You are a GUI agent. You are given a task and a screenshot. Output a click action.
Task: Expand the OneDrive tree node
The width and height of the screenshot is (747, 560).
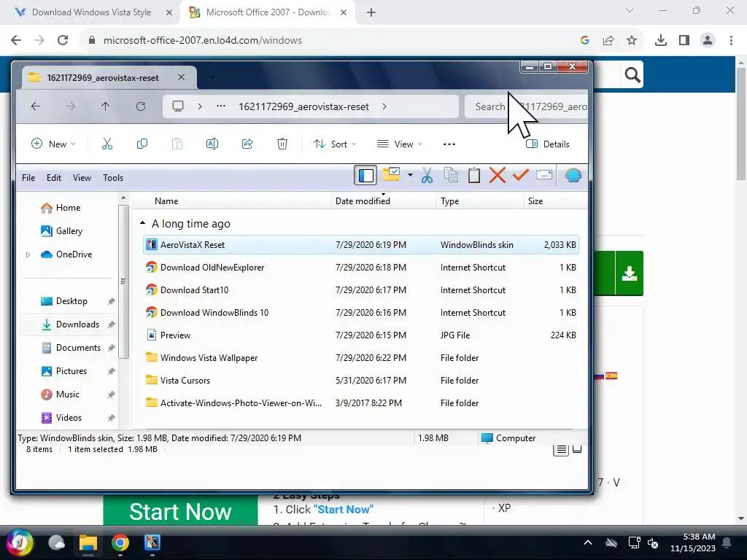(28, 254)
